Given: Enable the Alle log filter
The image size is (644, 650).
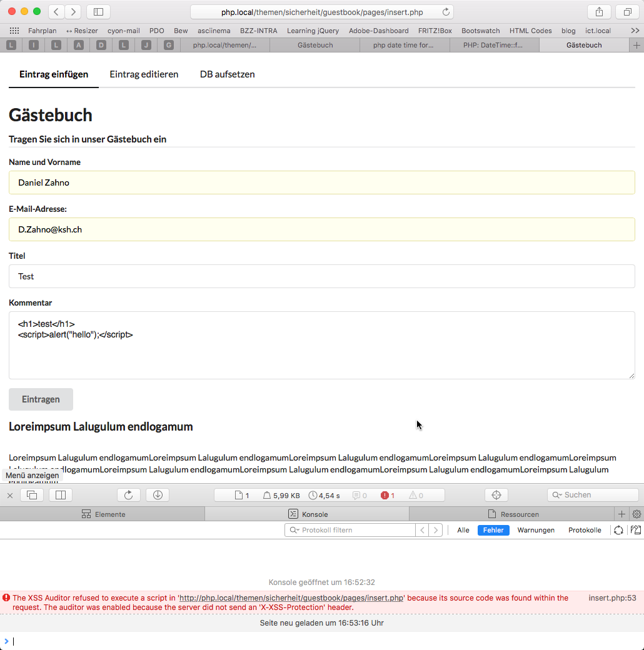Looking at the screenshot, I should pos(463,530).
